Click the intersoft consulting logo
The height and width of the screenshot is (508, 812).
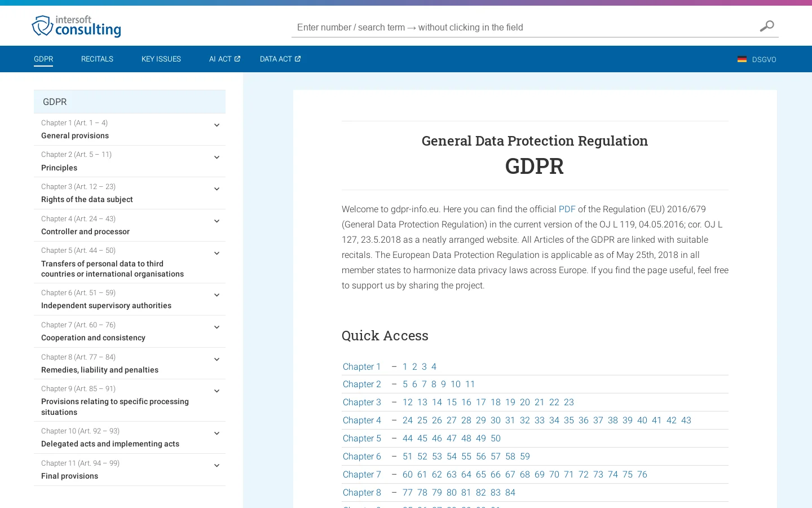[76, 26]
